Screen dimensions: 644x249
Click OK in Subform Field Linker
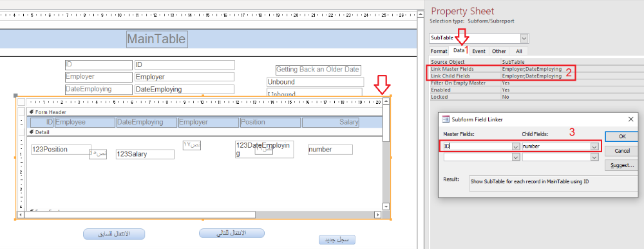click(x=621, y=136)
